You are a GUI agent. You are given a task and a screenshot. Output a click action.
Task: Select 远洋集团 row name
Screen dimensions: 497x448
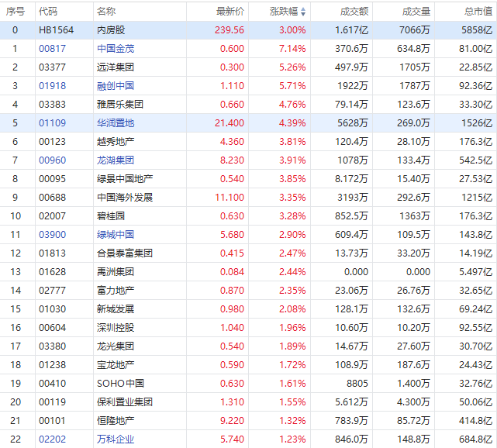coord(116,67)
